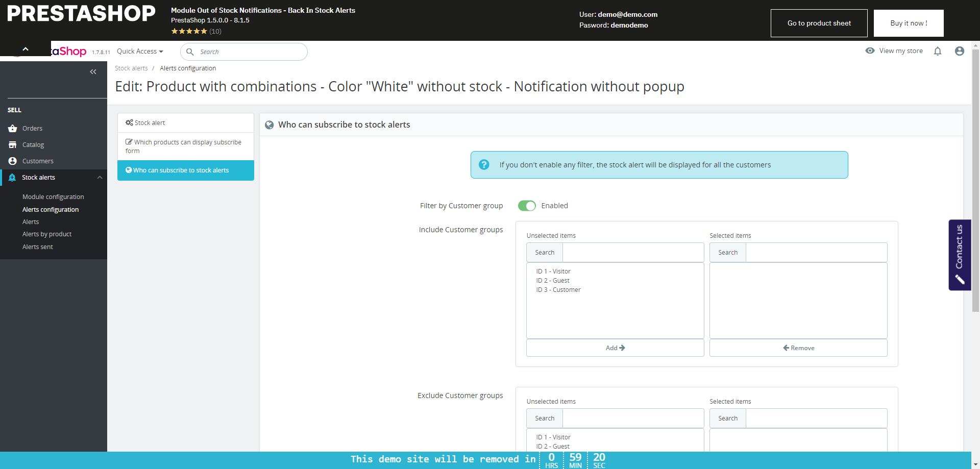The height and width of the screenshot is (469, 980).
Task: Select ID 2 - Guest in Include groups
Action: tap(553, 281)
